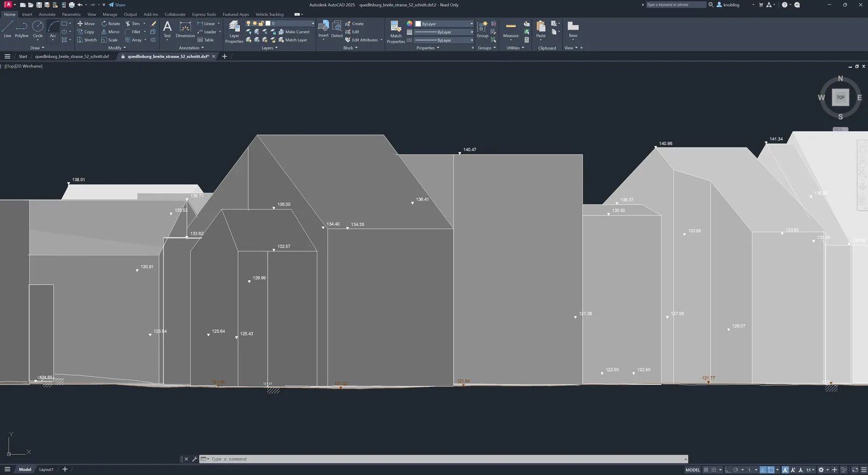Open the annotation scale 1:1 dropdown

tap(810, 470)
